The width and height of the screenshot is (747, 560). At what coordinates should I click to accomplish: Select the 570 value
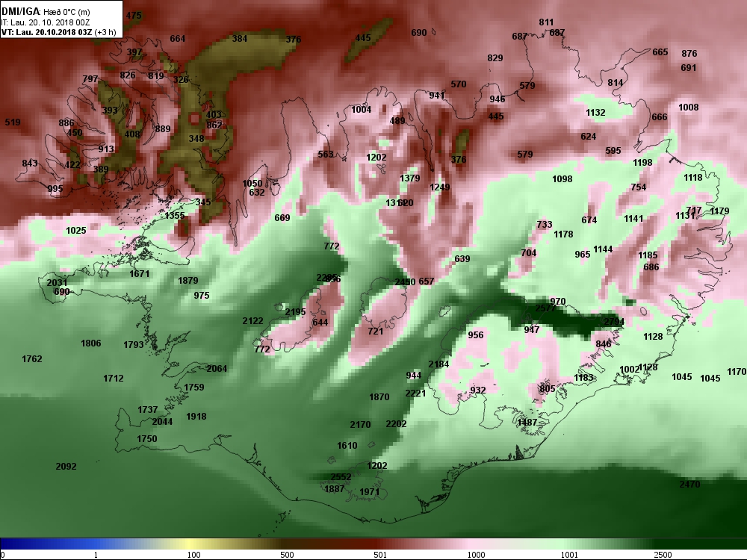pos(459,84)
